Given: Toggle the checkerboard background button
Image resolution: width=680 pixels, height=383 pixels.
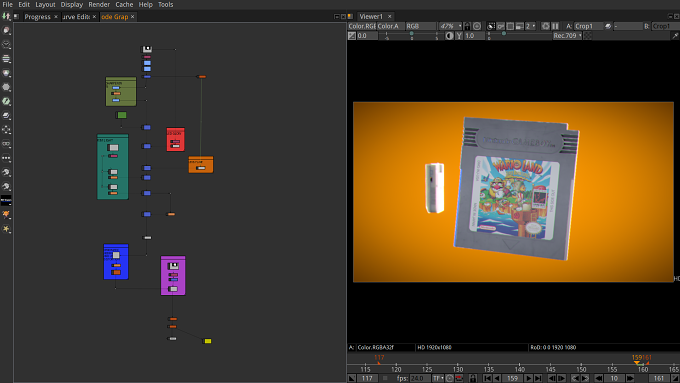Looking at the screenshot, I should click(588, 36).
